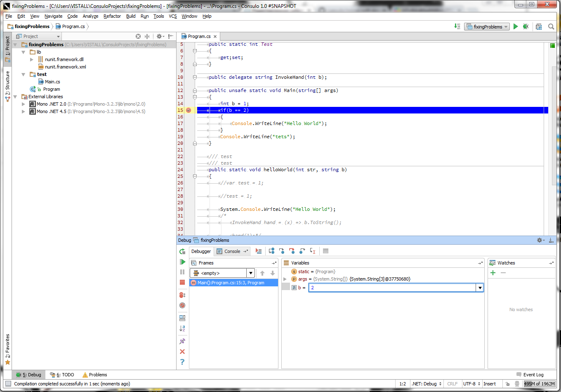Collapse all nodes in Project tree
This screenshot has width=561, height=392.
147,36
